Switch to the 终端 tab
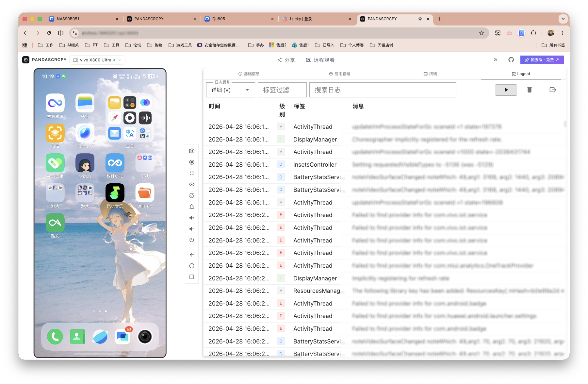Screen dimensions: 588x384 (x=430, y=74)
